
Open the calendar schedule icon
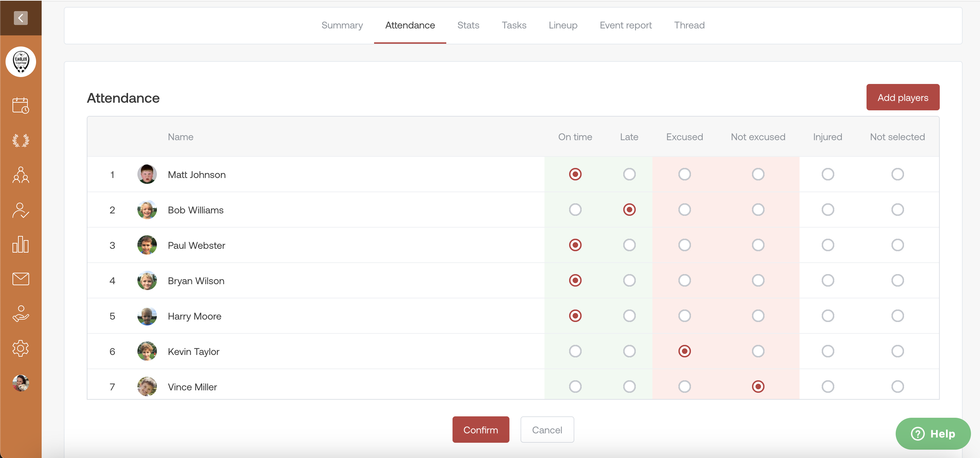(x=20, y=105)
